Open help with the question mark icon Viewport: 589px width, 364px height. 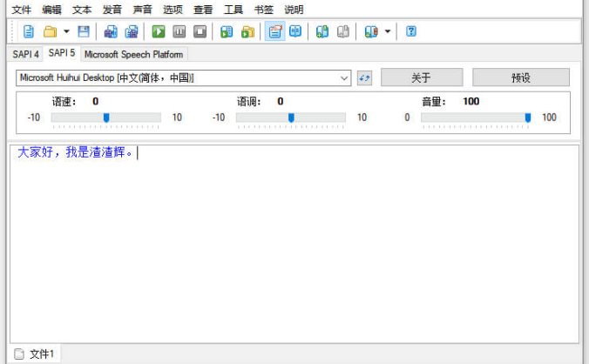point(411,31)
